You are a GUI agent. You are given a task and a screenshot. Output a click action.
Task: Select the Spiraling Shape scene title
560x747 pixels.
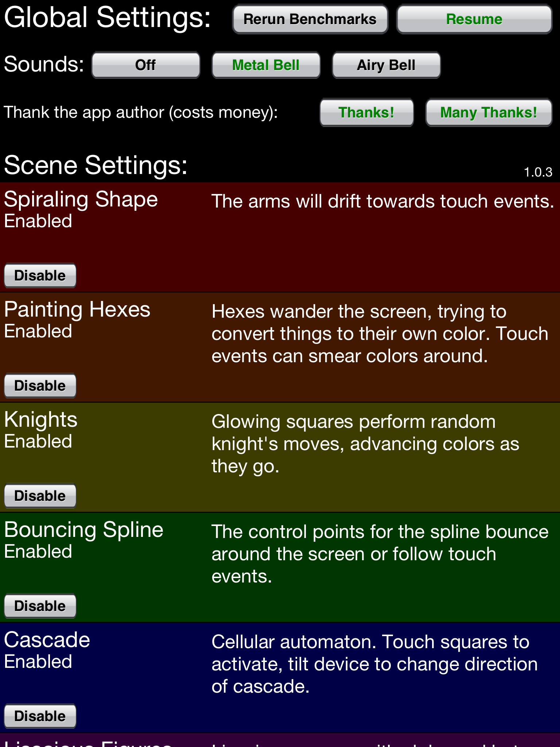tap(81, 199)
